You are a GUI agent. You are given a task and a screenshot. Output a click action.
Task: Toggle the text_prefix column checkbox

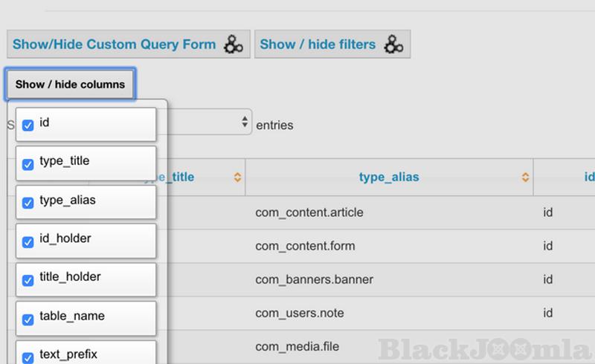pos(28,357)
